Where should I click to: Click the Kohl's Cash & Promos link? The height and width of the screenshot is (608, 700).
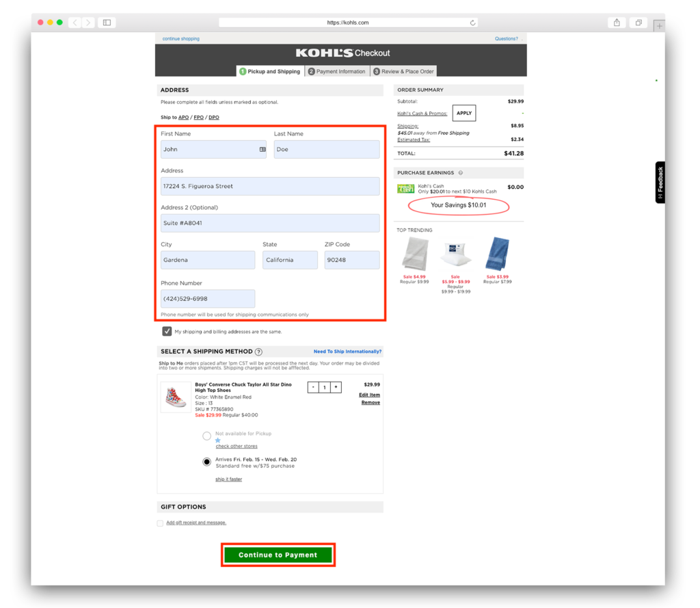(422, 114)
